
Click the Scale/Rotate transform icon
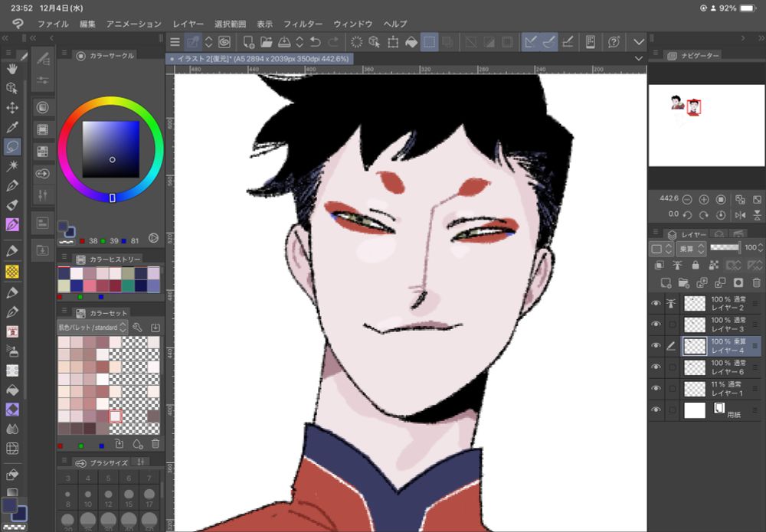click(393, 42)
